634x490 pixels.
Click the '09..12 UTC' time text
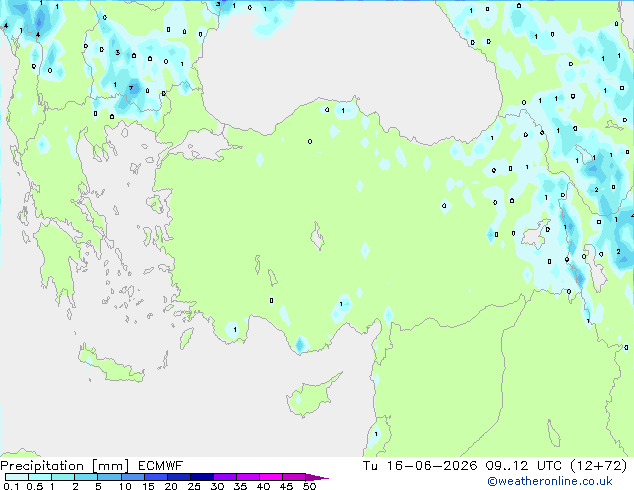point(523,466)
